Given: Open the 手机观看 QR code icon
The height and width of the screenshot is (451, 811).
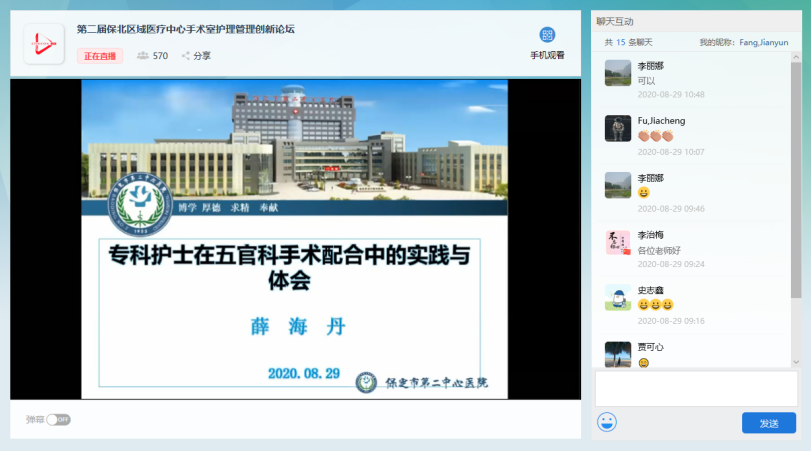Looking at the screenshot, I should (547, 35).
